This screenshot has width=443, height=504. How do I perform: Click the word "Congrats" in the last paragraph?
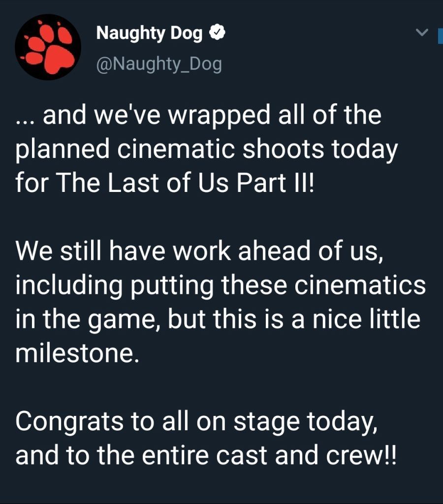69,422
